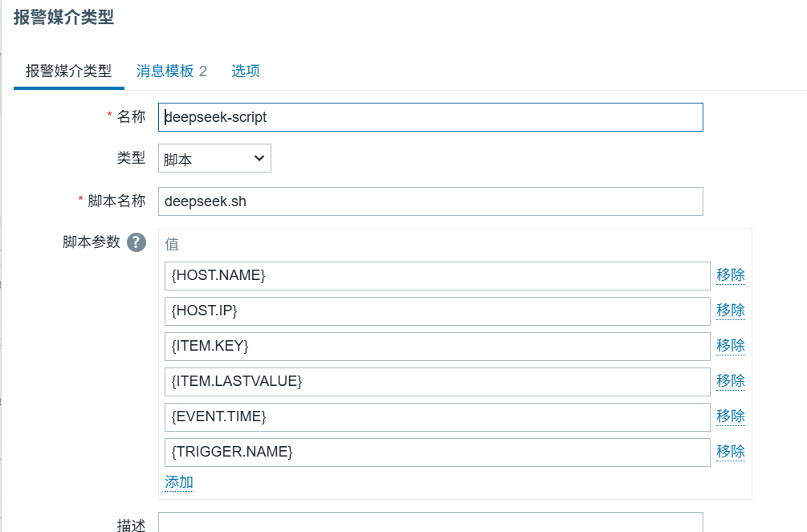Edit the {ITEM.KEY} parameter field
This screenshot has height=532, width=807.
tap(437, 347)
